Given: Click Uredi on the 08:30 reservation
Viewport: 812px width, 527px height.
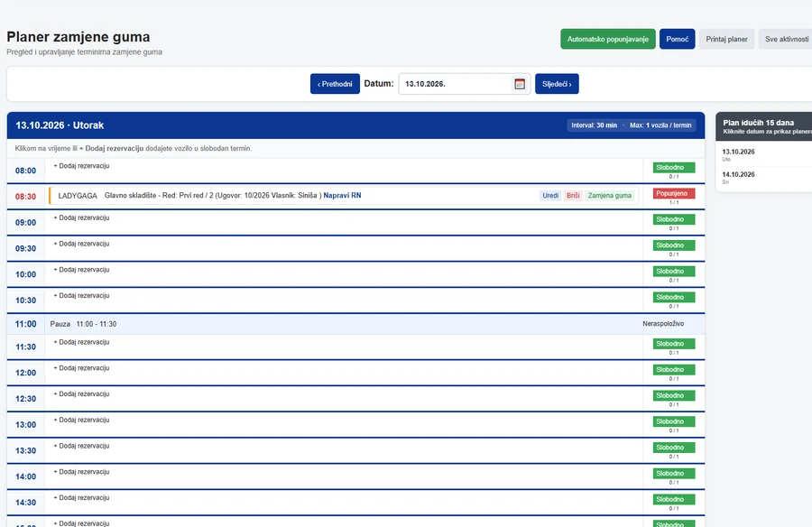Looking at the screenshot, I should 550,195.
